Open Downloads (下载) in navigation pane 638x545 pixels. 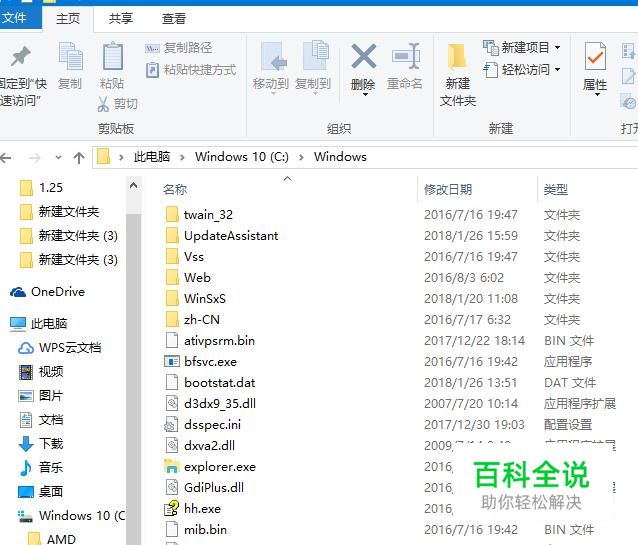tap(41, 444)
